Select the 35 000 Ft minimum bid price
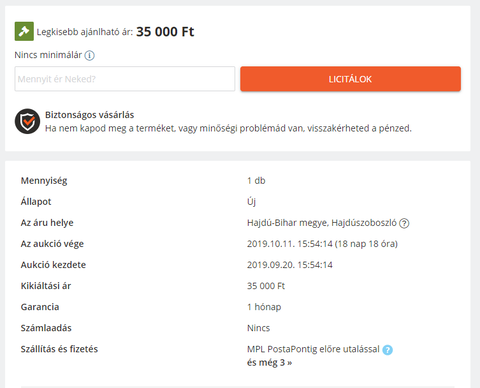The width and height of the screenshot is (480, 388). pos(165,32)
